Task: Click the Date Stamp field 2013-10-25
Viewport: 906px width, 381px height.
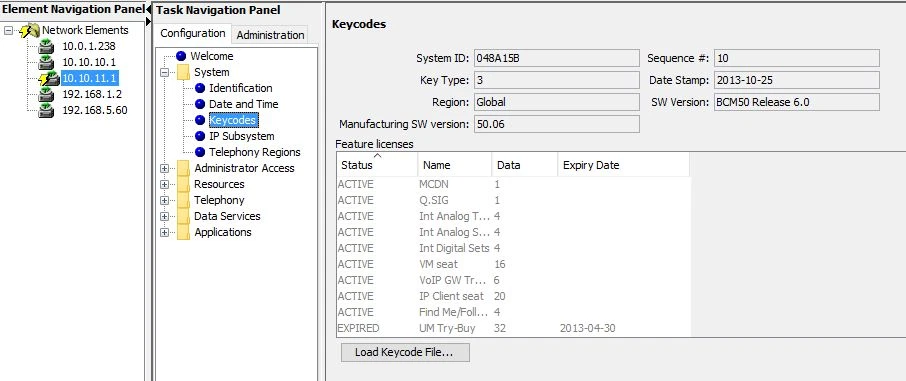Action: click(797, 80)
